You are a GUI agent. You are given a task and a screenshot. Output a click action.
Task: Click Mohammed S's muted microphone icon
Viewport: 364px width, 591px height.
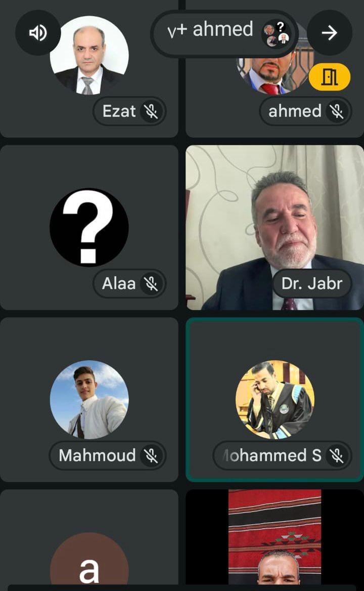coord(336,455)
